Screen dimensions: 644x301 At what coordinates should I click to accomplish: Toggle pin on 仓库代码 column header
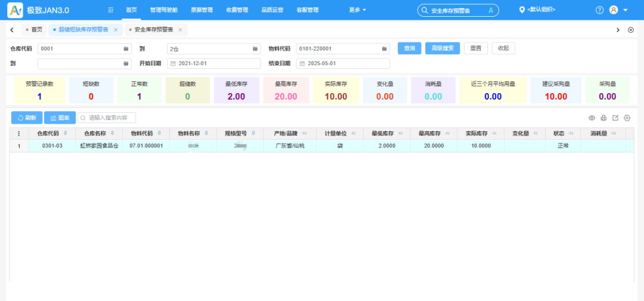[x=65, y=133]
